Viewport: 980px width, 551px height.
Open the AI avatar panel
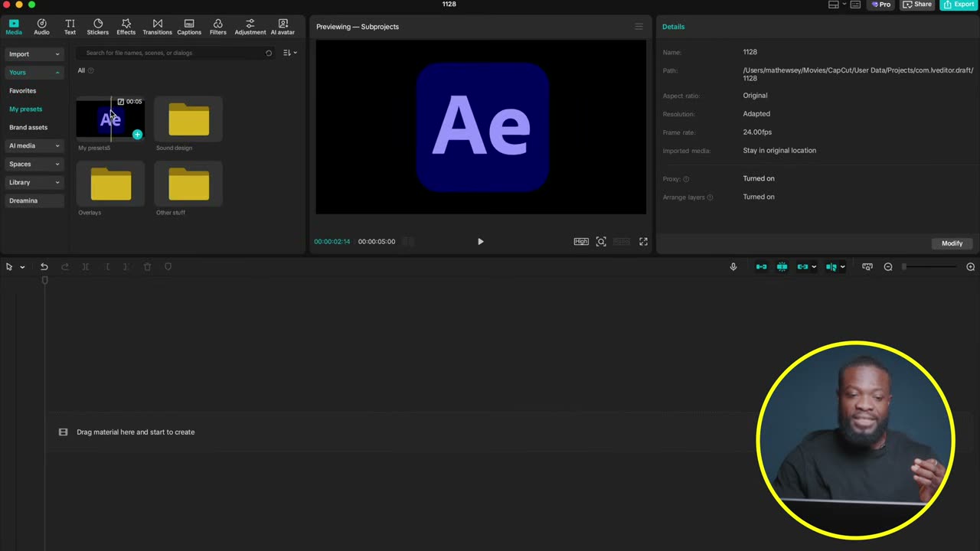(x=283, y=27)
